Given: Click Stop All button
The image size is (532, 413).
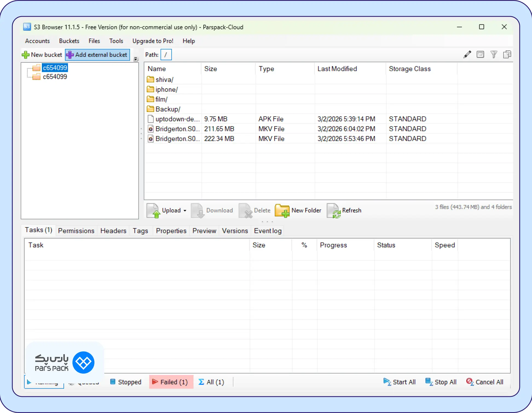Looking at the screenshot, I should coord(441,382).
